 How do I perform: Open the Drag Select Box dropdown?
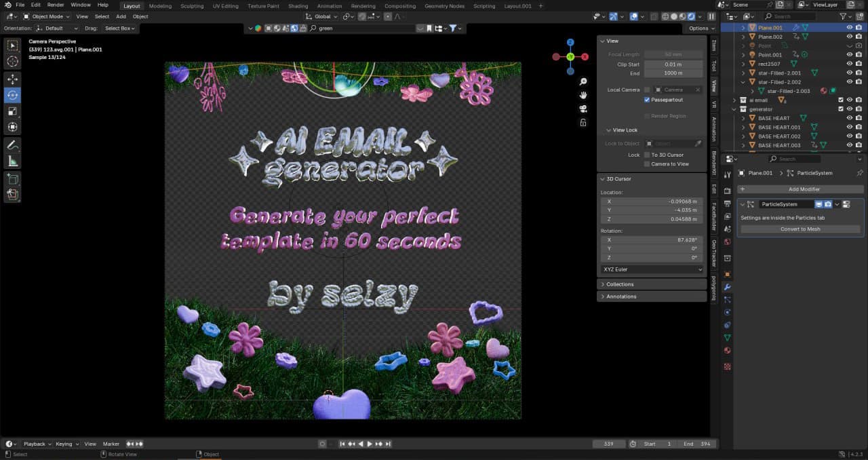[119, 28]
